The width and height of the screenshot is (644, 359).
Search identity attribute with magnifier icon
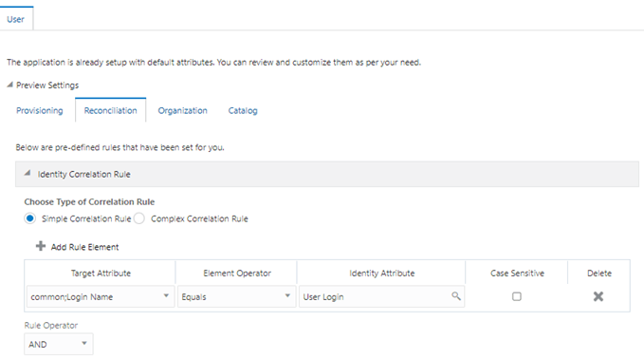click(456, 295)
